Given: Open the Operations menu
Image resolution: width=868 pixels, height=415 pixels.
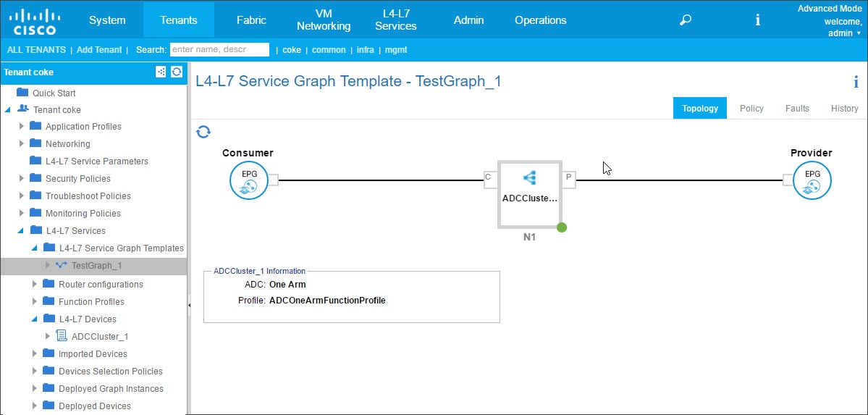Looking at the screenshot, I should click(x=541, y=20).
